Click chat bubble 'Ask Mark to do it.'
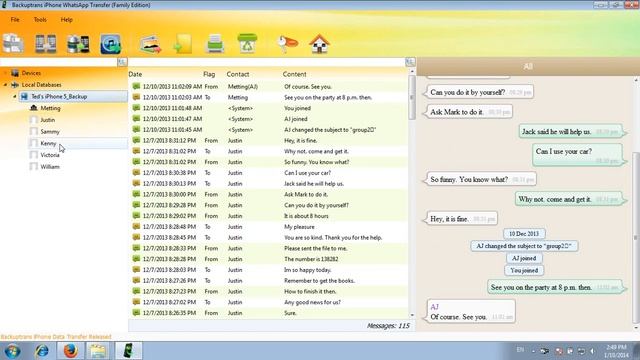Viewport: 640px width, 360px height. (468, 112)
